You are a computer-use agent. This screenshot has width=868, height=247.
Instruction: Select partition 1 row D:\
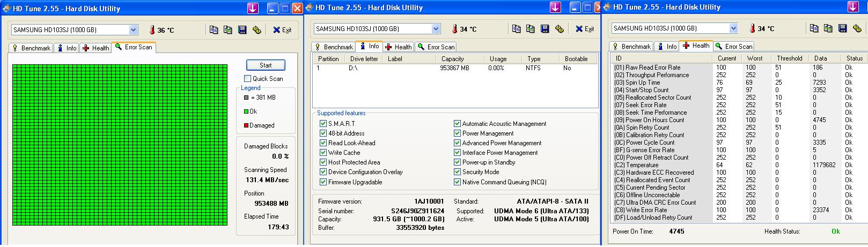455,68
